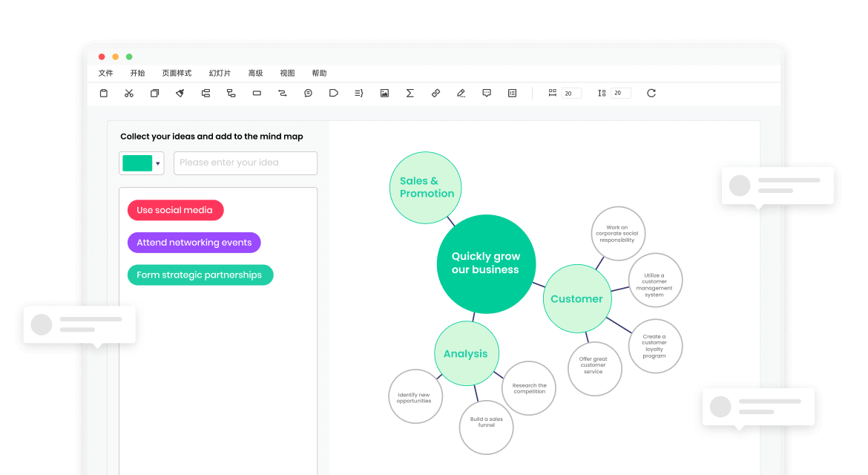Screen dimensions: 868x475
Task: Click the vertical spacing icon
Action: pos(602,93)
